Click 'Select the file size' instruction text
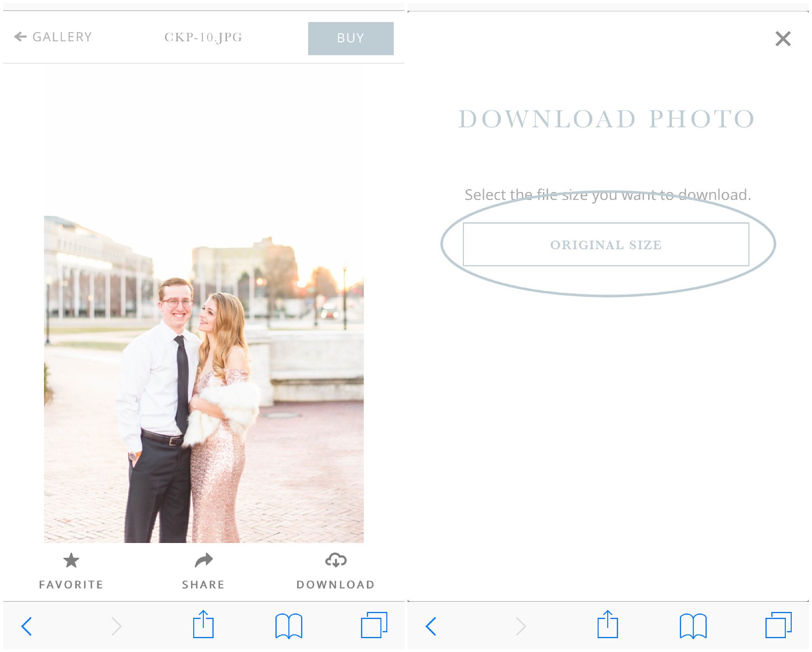 (x=608, y=195)
